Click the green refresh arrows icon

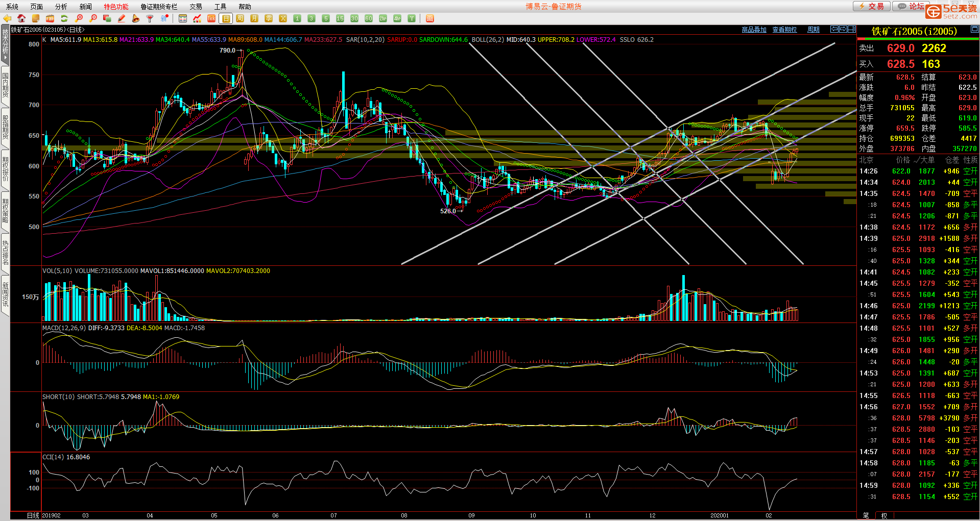point(64,18)
